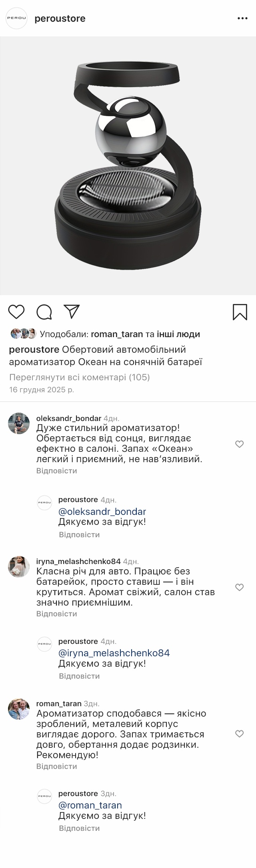This screenshot has height=868, width=256.
Task: Tap the comment bubble icon
Action: [44, 312]
